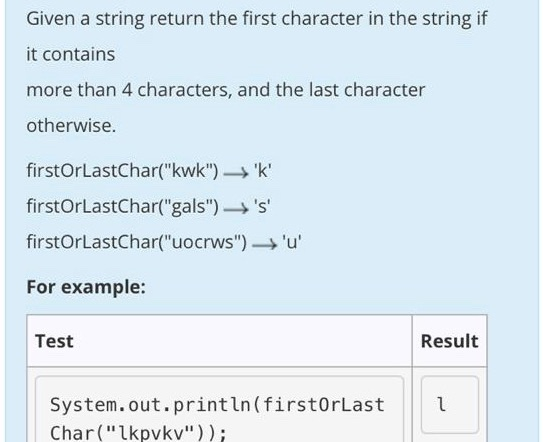Select the Result column header
This screenshot has height=442, width=543.
(449, 341)
